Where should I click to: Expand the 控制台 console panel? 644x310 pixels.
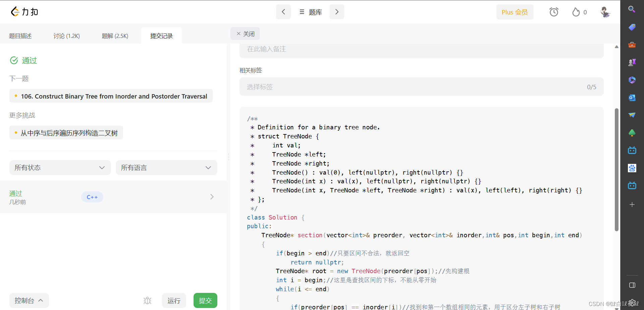click(29, 301)
